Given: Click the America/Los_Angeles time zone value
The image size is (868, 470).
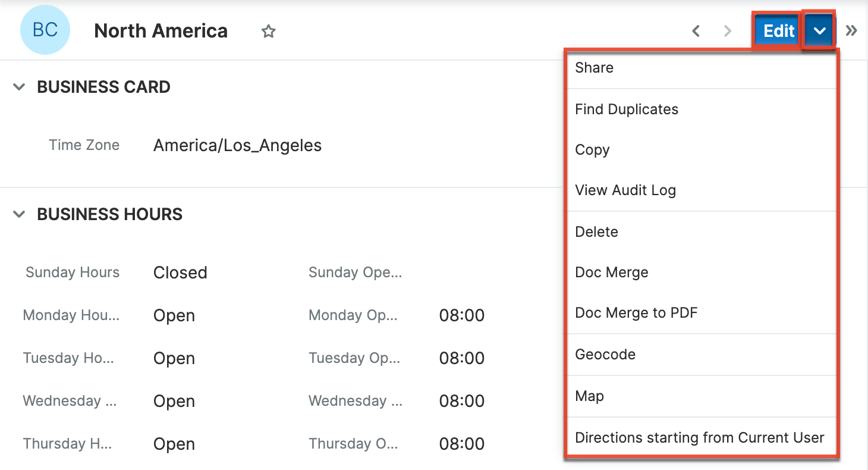Looking at the screenshot, I should coord(237,145).
